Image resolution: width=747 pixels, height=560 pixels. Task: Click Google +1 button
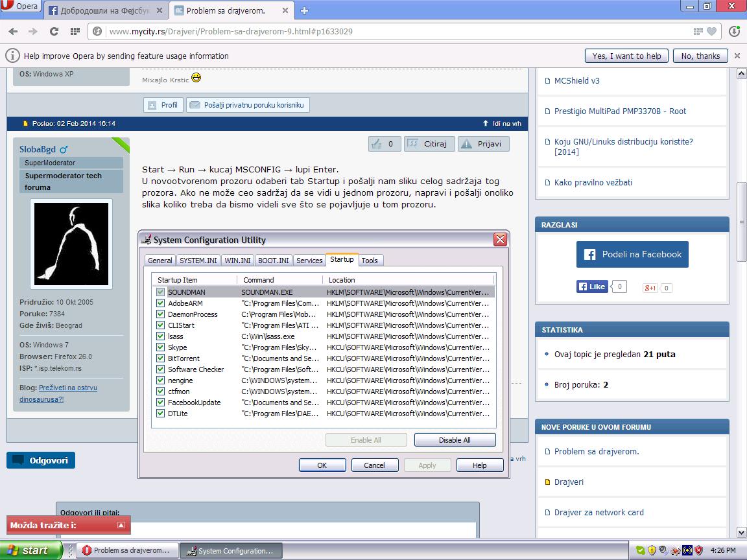650,288
